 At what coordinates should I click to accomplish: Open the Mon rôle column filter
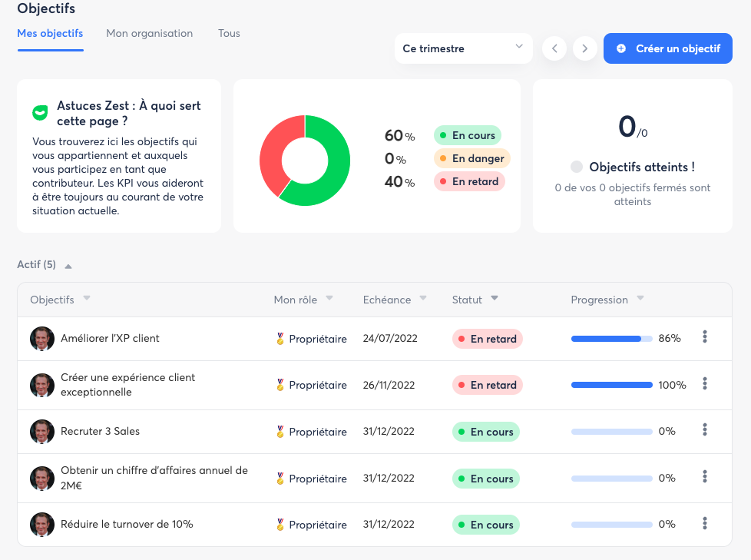click(329, 298)
